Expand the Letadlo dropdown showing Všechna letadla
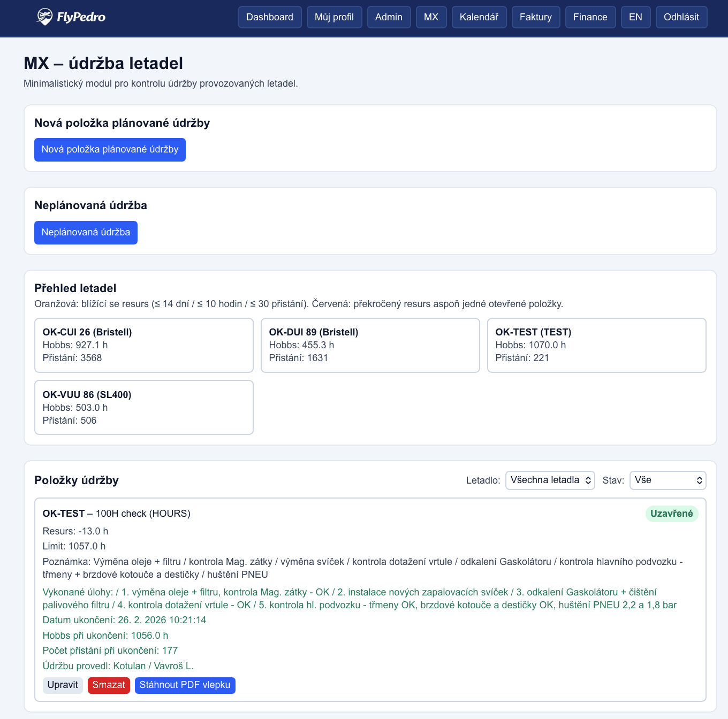This screenshot has width=728, height=719. (x=550, y=480)
